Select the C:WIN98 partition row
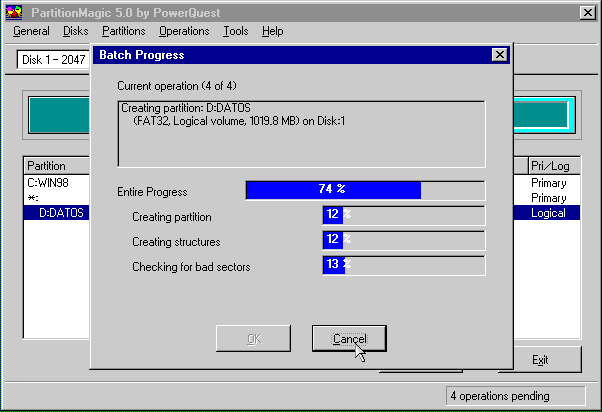The image size is (602, 412). point(57,183)
